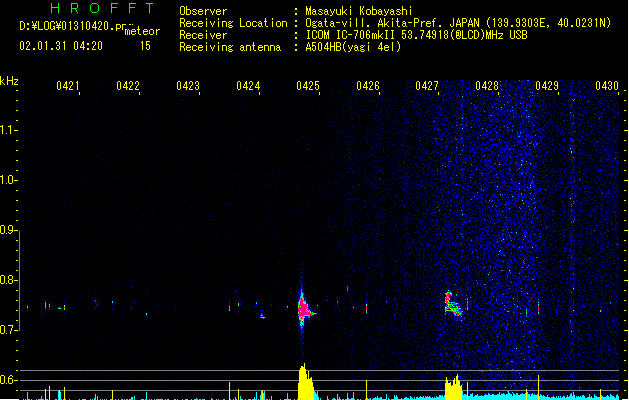This screenshot has height=400, width=629.
Task: Click the 'Observer' field label
Action: pyautogui.click(x=203, y=11)
